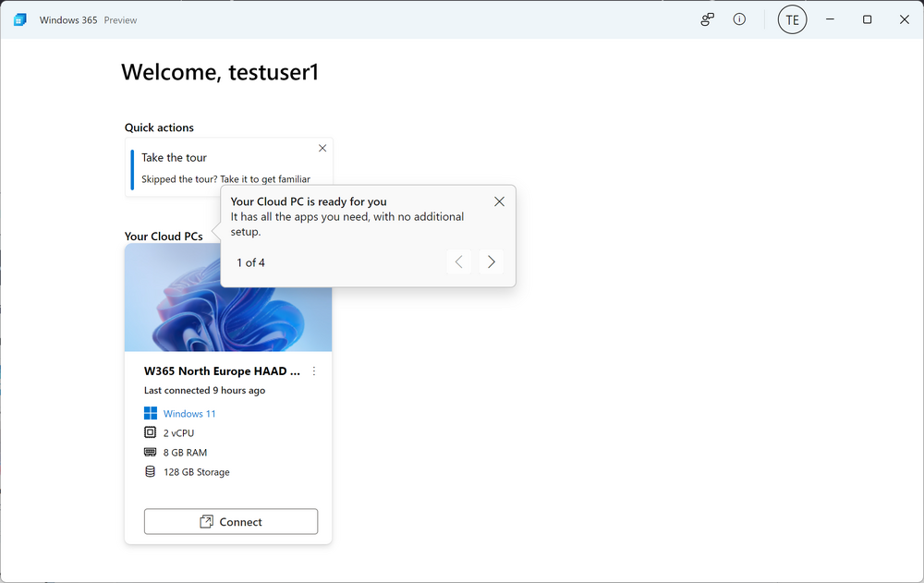Click the Your Cloud PCs heading

tap(164, 237)
